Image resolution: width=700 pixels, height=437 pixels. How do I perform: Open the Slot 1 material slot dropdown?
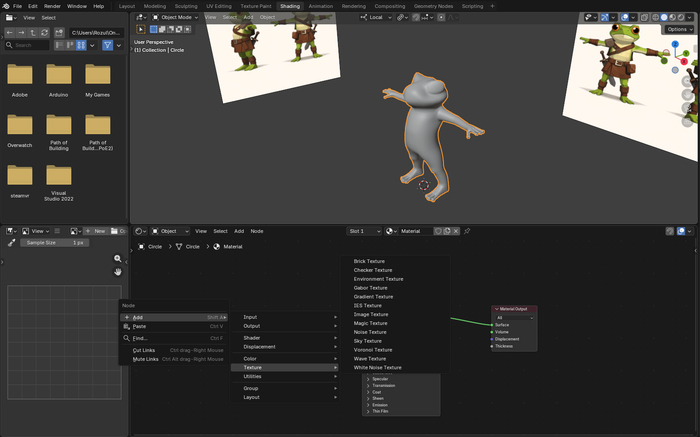[362, 231]
